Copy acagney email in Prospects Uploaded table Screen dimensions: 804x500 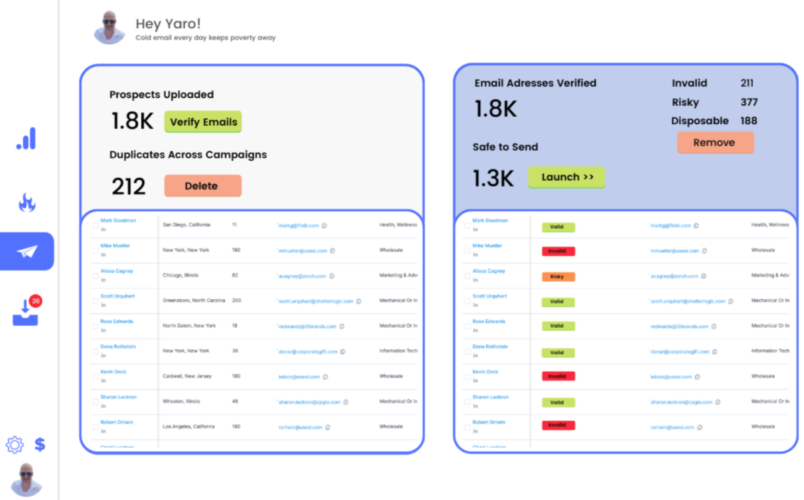tap(332, 276)
